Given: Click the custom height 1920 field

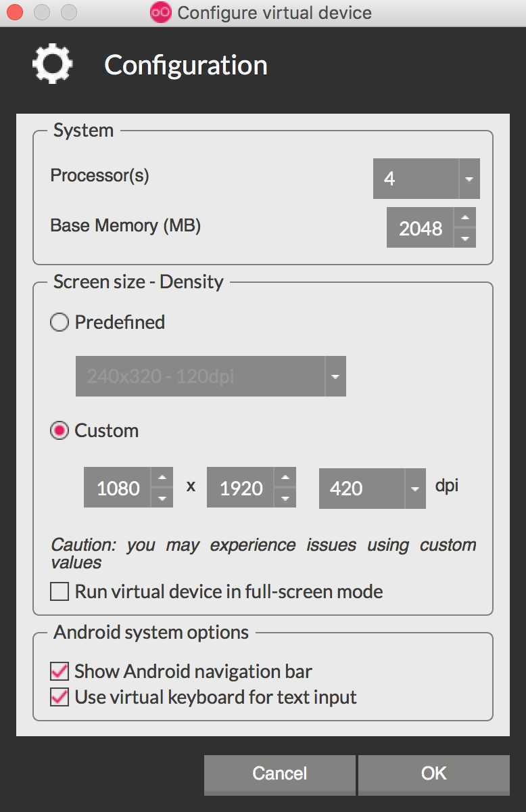Looking at the screenshot, I should click(x=241, y=488).
